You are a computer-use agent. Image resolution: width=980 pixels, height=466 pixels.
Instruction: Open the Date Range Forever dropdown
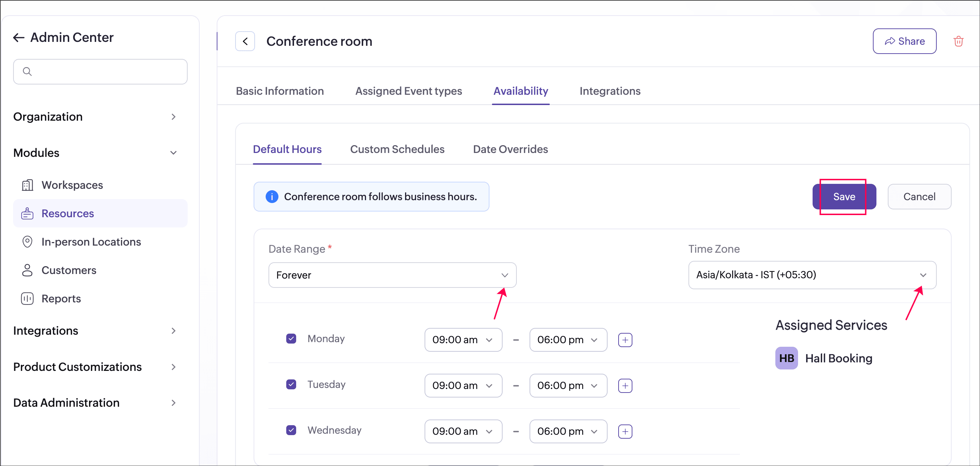(392, 275)
